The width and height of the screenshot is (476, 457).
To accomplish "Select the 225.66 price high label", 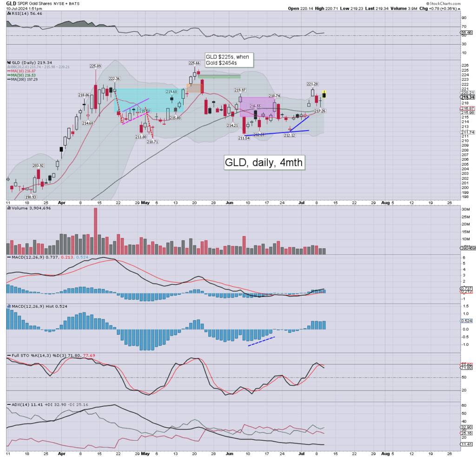I will point(194,63).
